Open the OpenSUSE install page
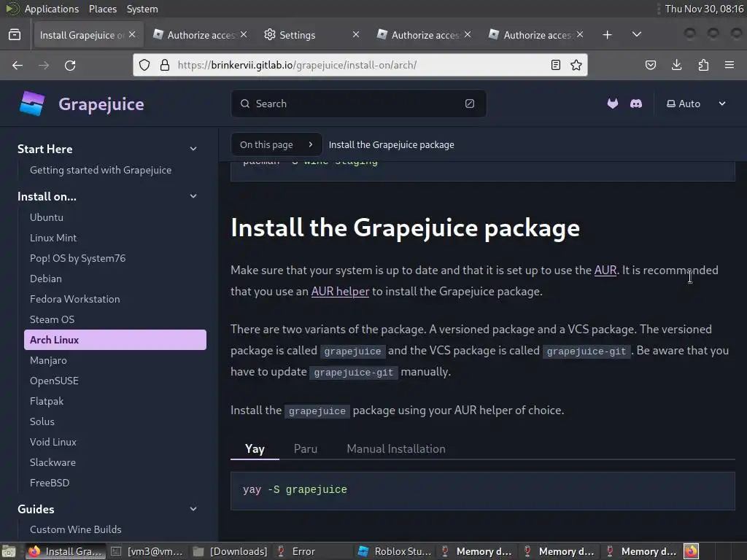 tap(54, 381)
